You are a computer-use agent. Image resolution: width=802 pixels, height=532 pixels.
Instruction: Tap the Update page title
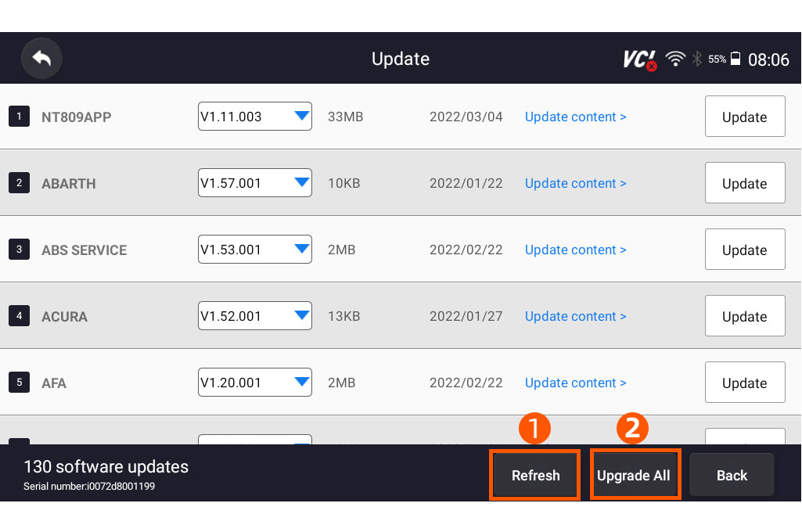coord(401,59)
